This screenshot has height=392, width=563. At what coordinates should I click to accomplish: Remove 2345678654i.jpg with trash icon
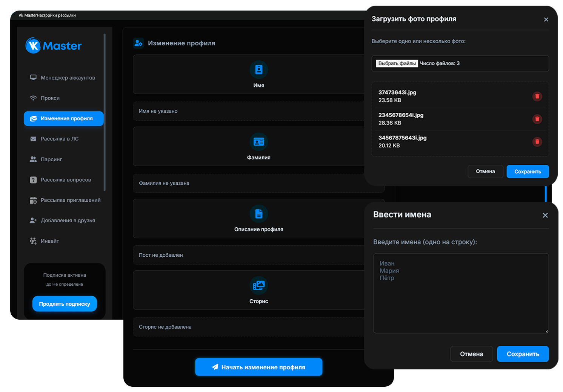click(537, 119)
